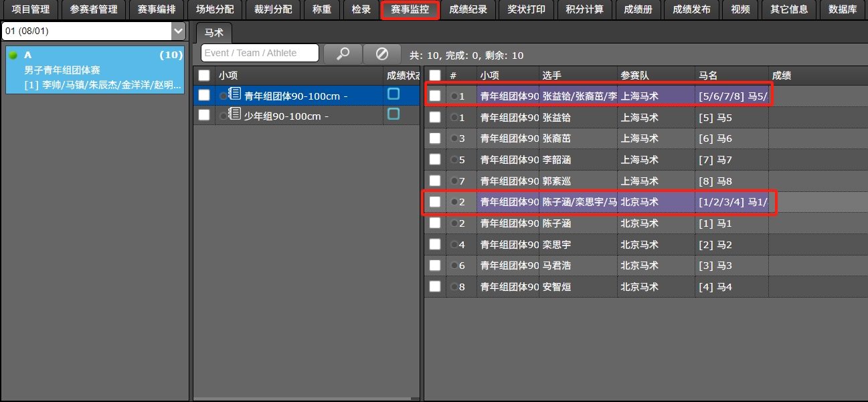The width and height of the screenshot is (868, 402).
Task: Click the result status square for 青年组团体90-100cm
Action: pos(394,94)
